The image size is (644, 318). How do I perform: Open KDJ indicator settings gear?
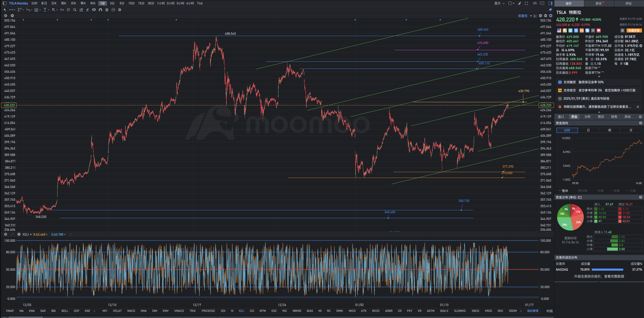point(6,234)
